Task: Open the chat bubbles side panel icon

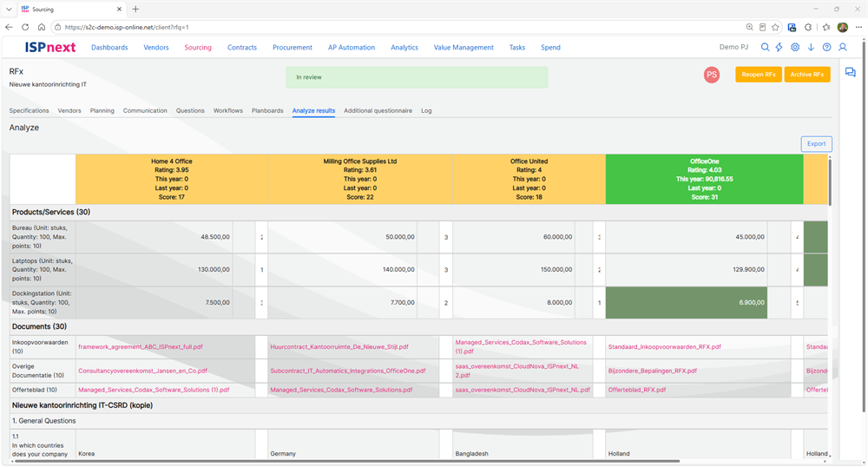Action: [x=851, y=73]
